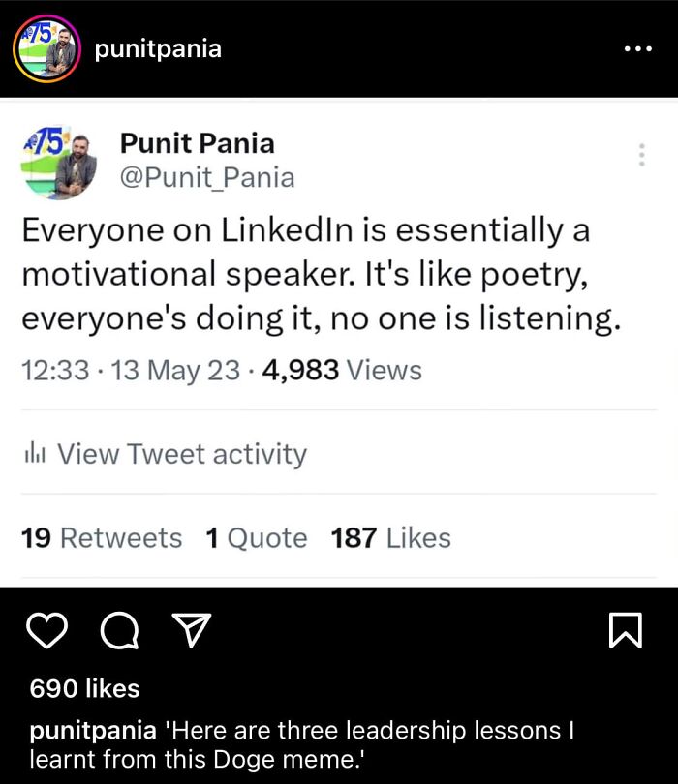Like the post using the heart icon
The width and height of the screenshot is (678, 784).
pyautogui.click(x=46, y=630)
